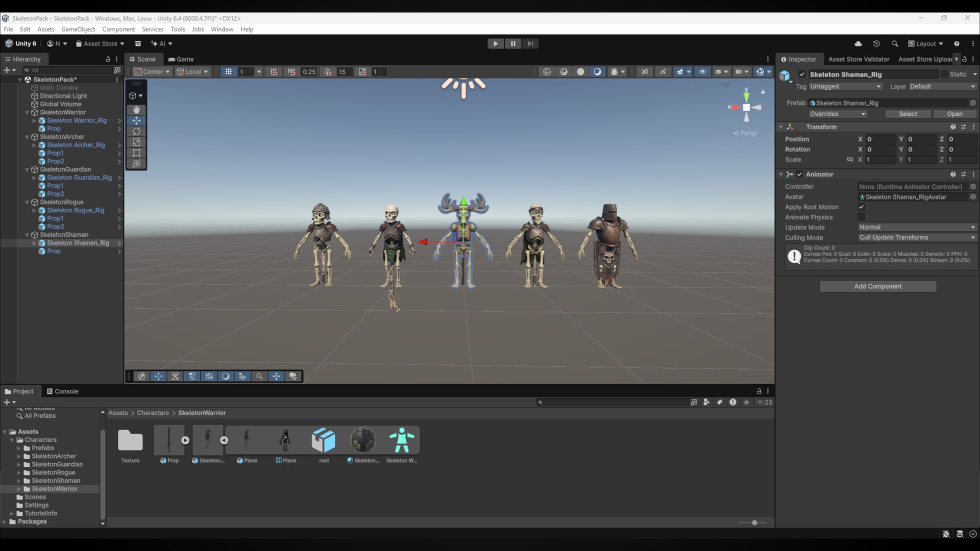Open the Layer dropdown
This screenshot has width=980, height=551.
coord(942,87)
